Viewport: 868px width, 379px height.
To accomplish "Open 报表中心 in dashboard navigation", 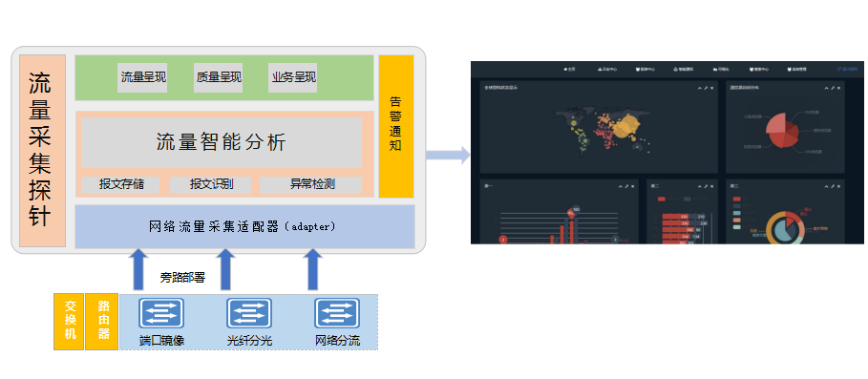I will click(x=646, y=69).
